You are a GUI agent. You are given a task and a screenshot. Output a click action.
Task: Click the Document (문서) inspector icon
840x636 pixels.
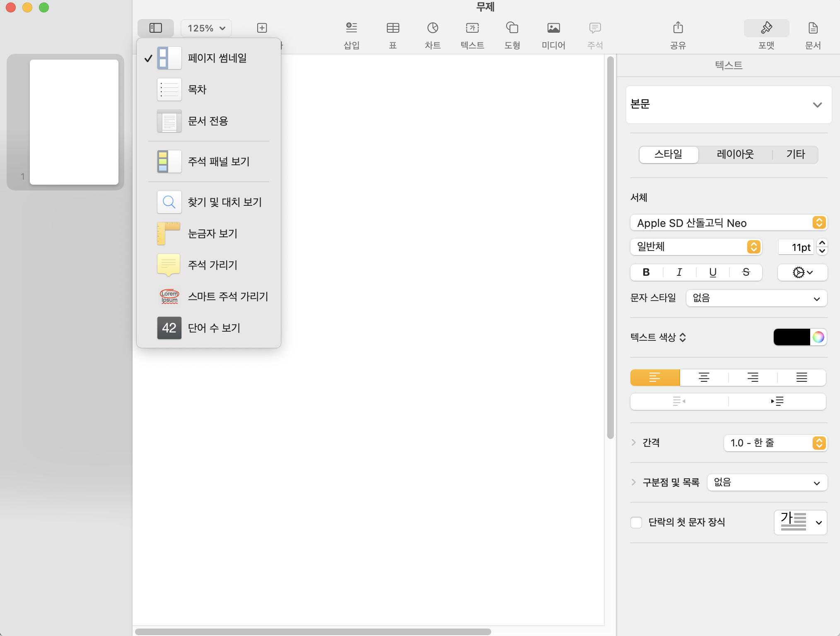click(x=813, y=28)
